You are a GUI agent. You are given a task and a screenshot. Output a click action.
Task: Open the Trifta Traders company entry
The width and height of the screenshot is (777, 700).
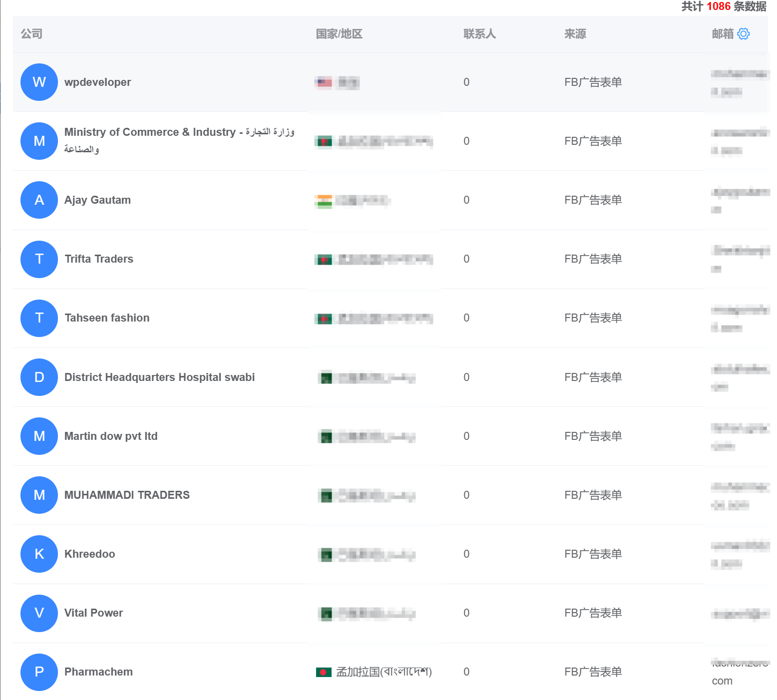pos(99,259)
